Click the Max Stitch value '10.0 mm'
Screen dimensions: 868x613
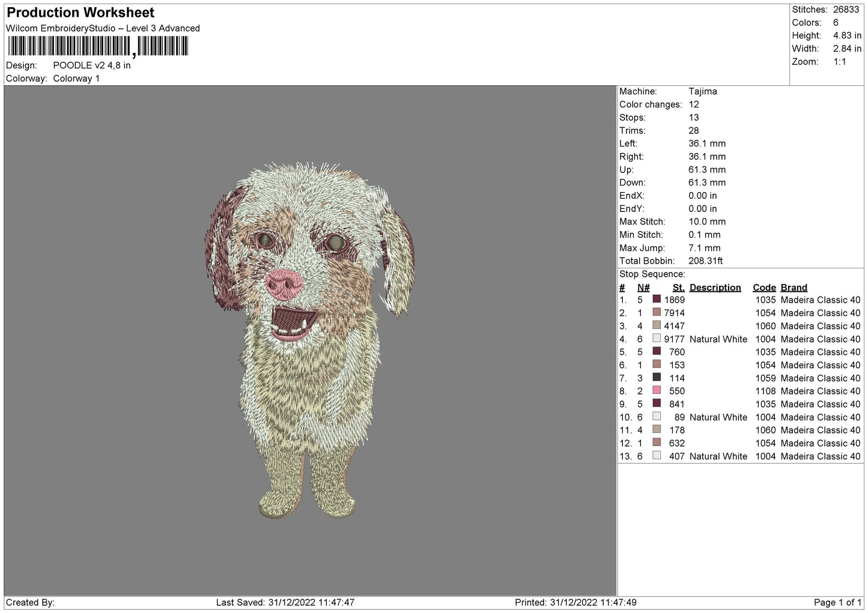click(x=707, y=222)
